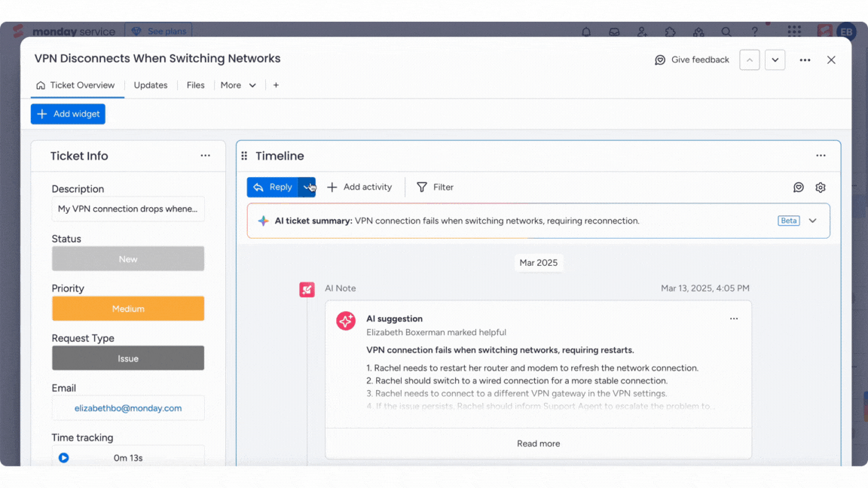Click the 'Mar 13, 2025, 4:05 PM' timestamp

tap(704, 288)
